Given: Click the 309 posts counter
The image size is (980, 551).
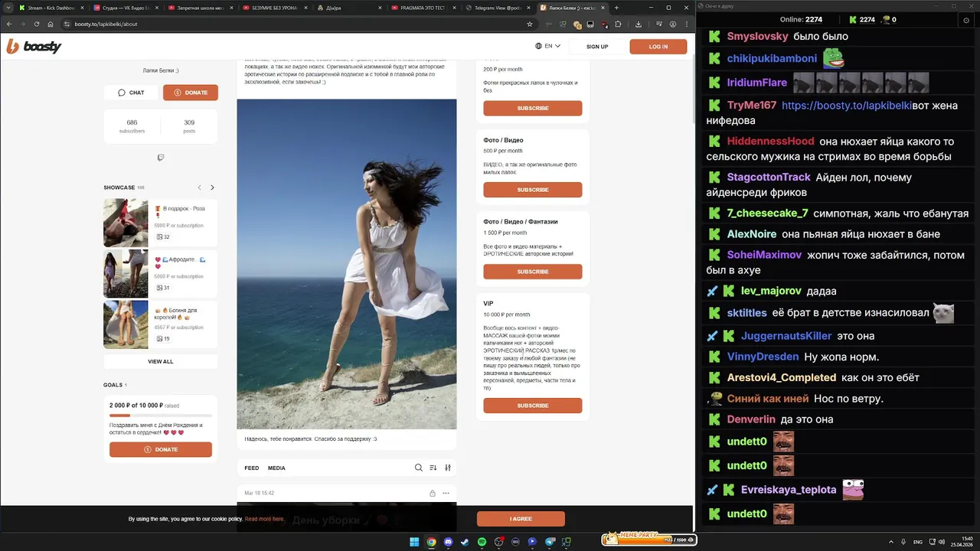Looking at the screenshot, I should pyautogui.click(x=189, y=126).
